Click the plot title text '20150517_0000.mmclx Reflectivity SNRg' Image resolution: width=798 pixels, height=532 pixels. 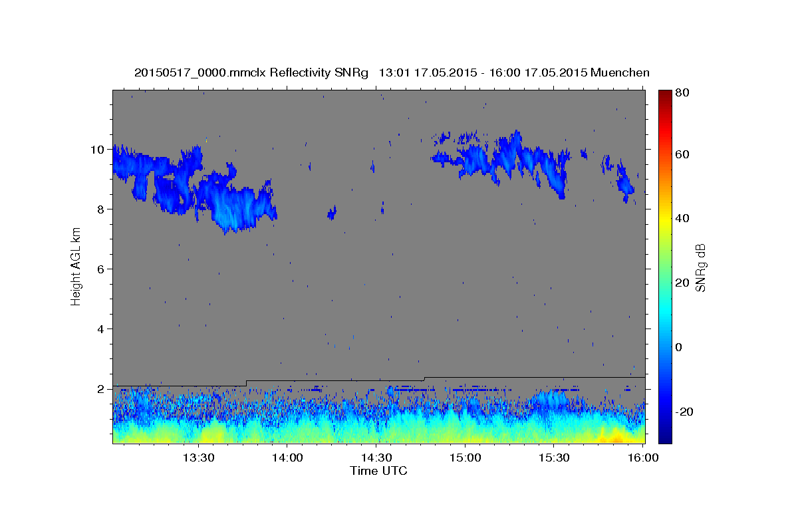(251, 72)
